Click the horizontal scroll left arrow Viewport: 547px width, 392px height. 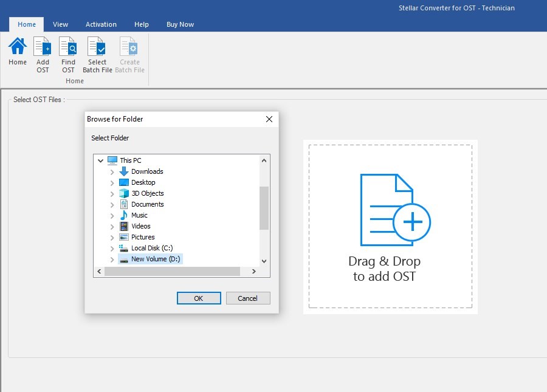[x=100, y=271]
